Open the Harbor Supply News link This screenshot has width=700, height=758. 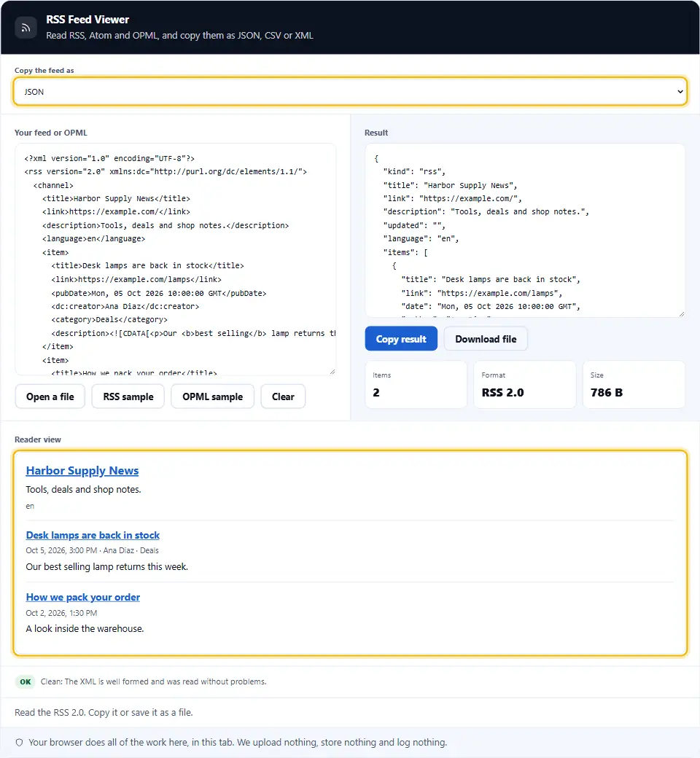tap(82, 470)
